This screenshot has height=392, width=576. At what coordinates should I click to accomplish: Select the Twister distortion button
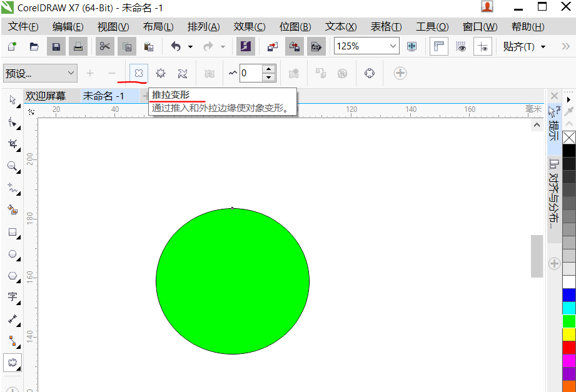[183, 74]
